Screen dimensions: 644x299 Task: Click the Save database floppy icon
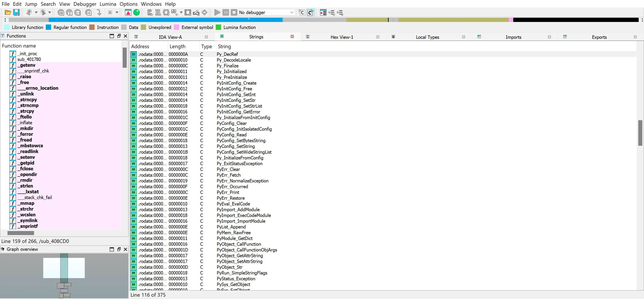tap(16, 12)
